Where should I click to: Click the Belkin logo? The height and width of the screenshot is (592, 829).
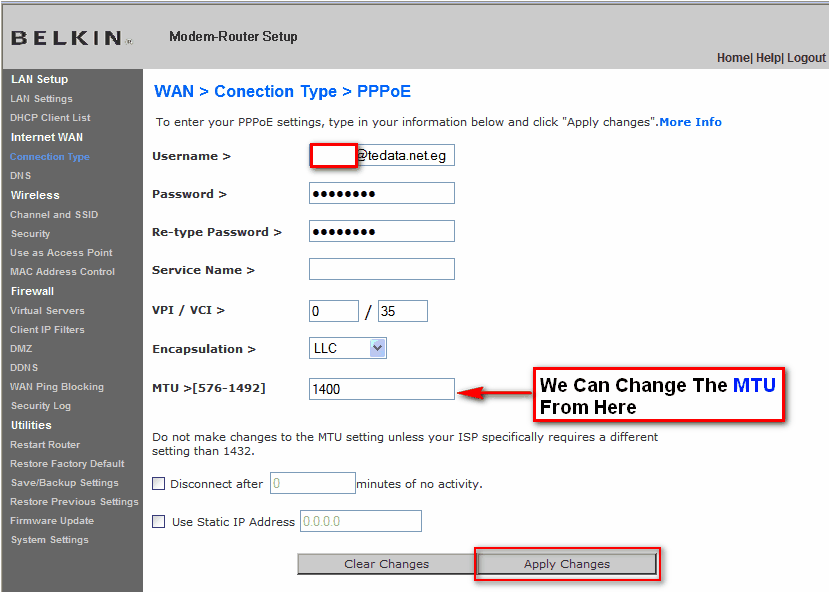[x=71, y=38]
